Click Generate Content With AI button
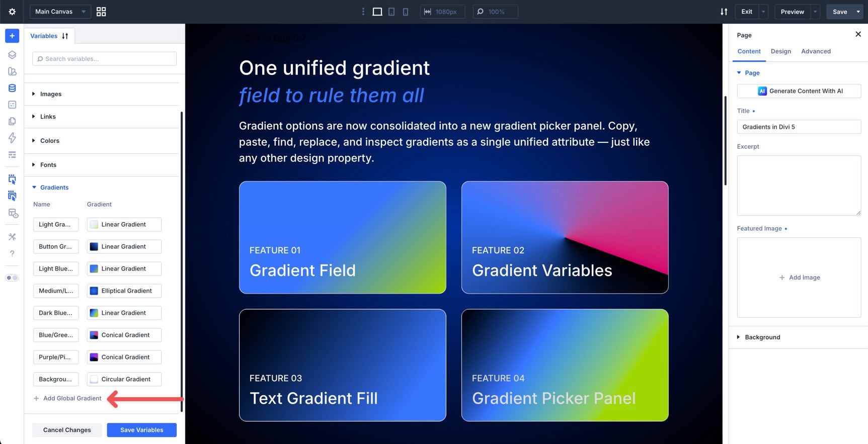The image size is (868, 444). 799,91
